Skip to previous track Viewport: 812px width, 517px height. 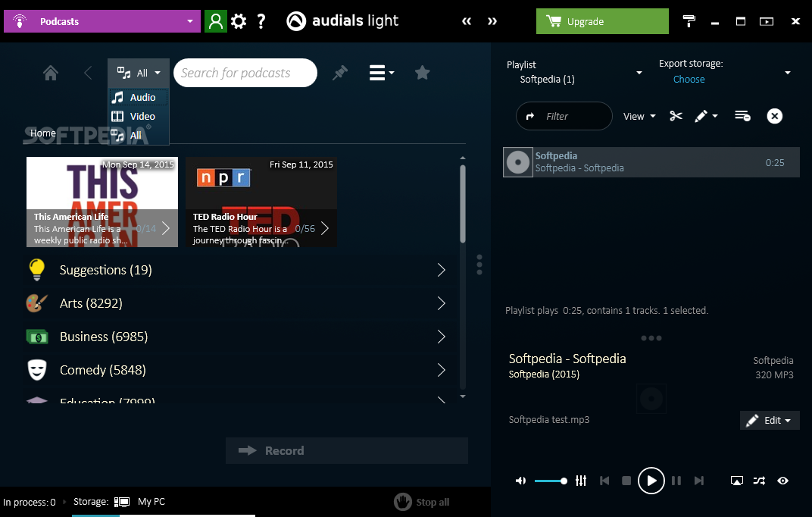point(604,481)
